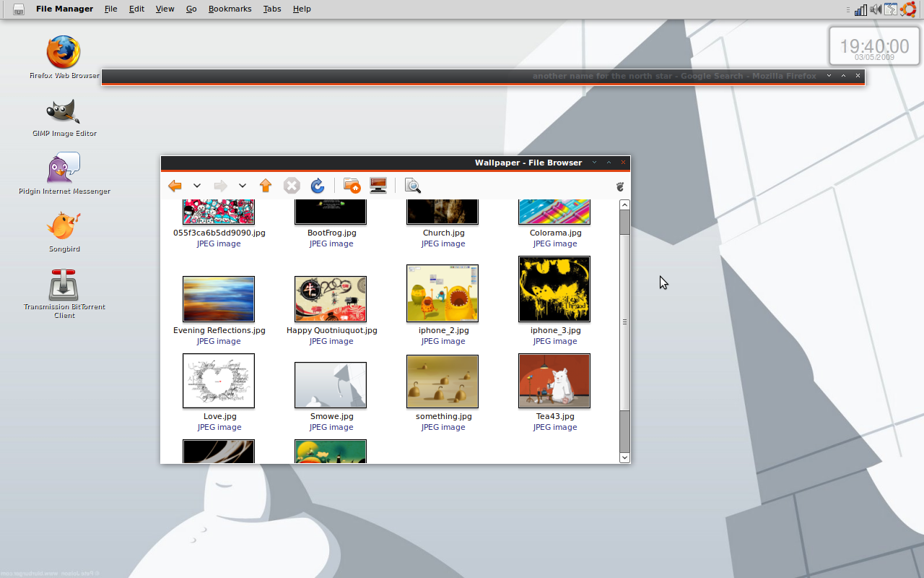Viewport: 924px width, 578px height.
Task: Click the Search for files magnifier icon
Action: [x=412, y=186]
